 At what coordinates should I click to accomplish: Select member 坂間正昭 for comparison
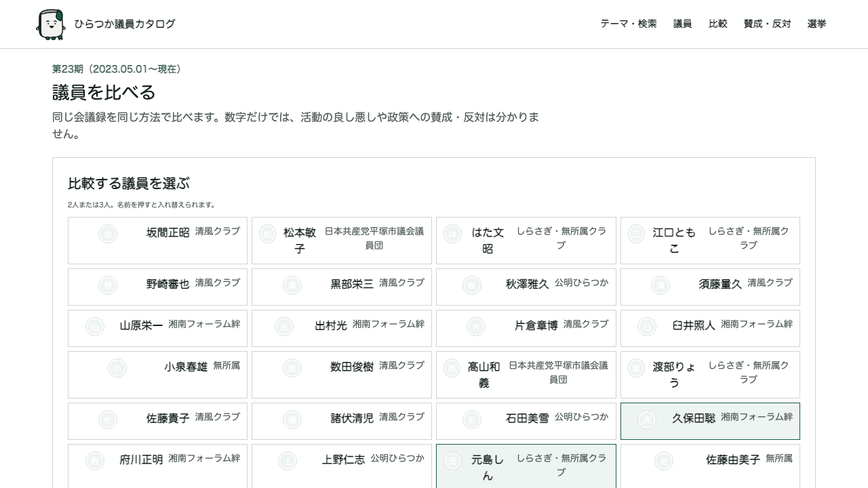[157, 241]
